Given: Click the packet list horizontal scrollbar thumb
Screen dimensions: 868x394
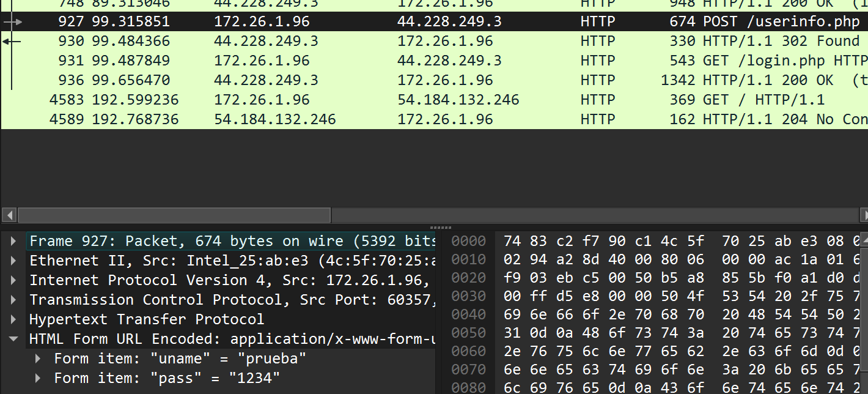Looking at the screenshot, I should [x=174, y=215].
